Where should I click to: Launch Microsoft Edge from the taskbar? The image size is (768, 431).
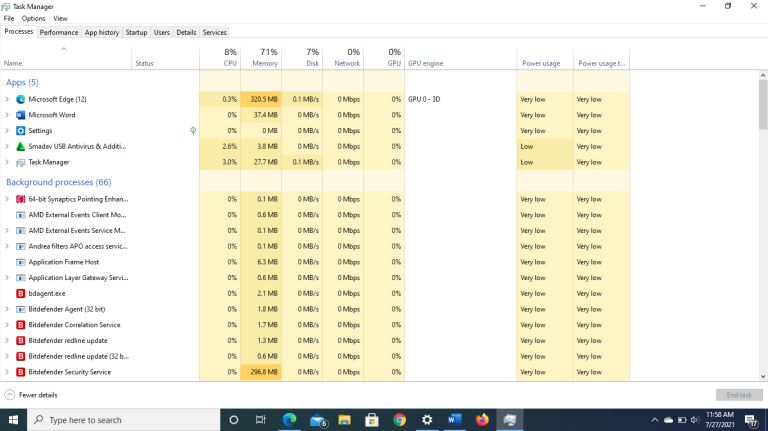pyautogui.click(x=289, y=420)
